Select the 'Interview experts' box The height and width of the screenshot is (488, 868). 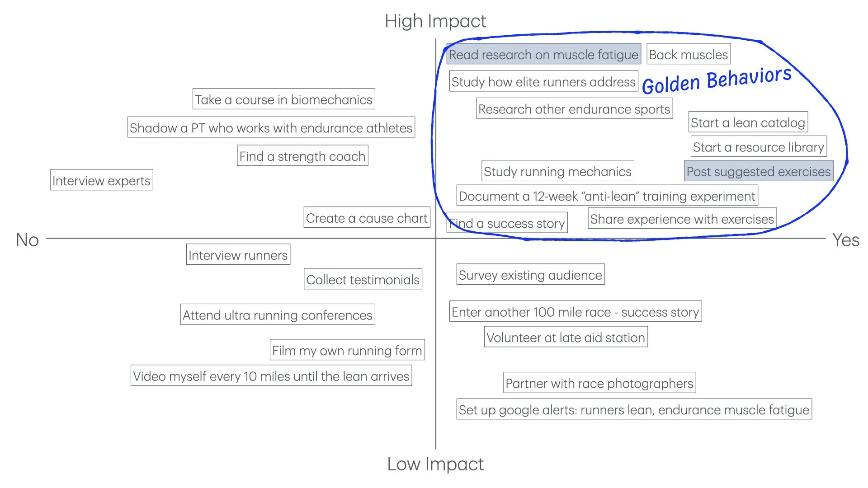[101, 180]
